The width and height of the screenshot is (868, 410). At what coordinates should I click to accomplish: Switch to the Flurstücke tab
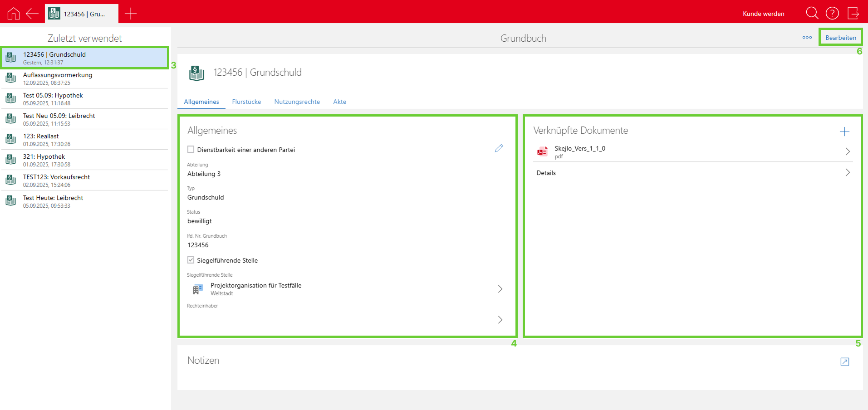246,102
